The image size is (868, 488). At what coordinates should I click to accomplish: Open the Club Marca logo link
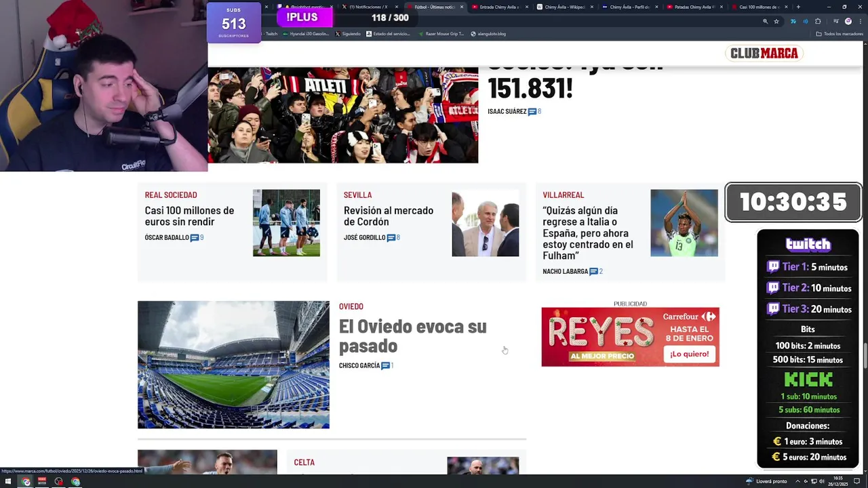pos(764,54)
